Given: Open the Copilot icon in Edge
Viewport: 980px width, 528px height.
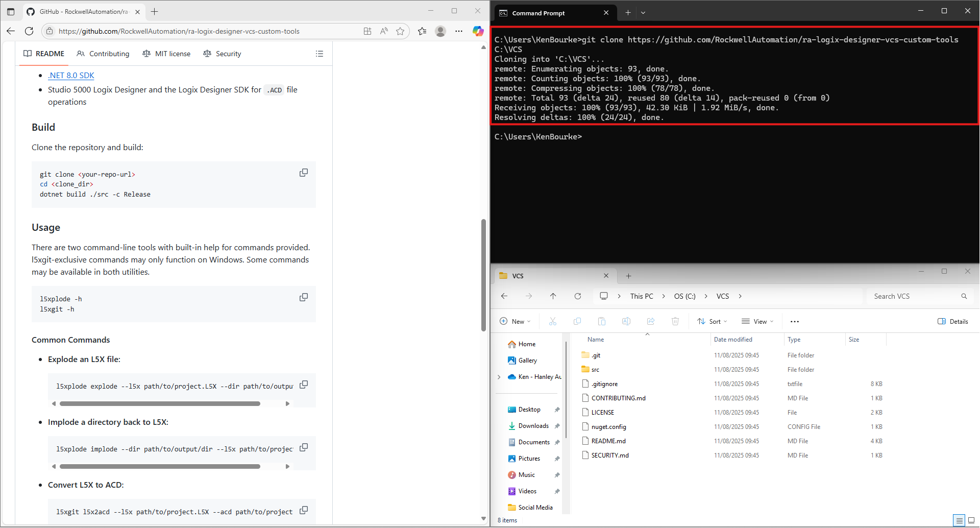Looking at the screenshot, I should (478, 31).
